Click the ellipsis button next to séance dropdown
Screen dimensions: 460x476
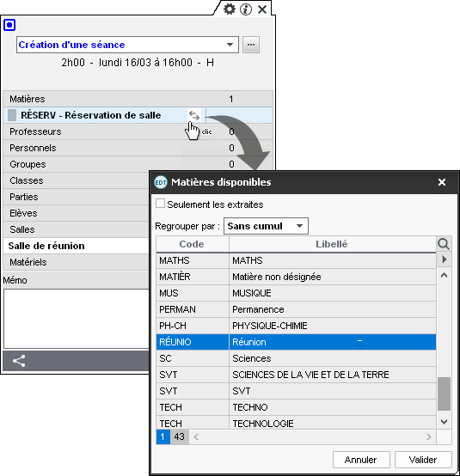point(251,45)
